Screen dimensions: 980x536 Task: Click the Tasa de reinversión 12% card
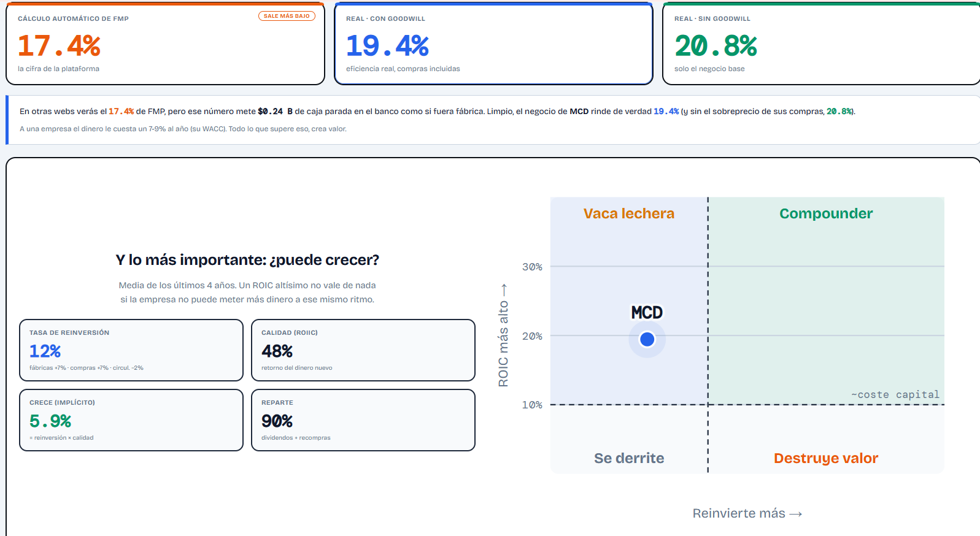click(x=131, y=350)
